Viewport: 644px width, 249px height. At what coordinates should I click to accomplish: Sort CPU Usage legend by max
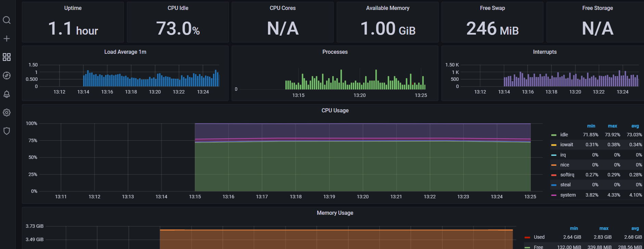click(x=612, y=126)
